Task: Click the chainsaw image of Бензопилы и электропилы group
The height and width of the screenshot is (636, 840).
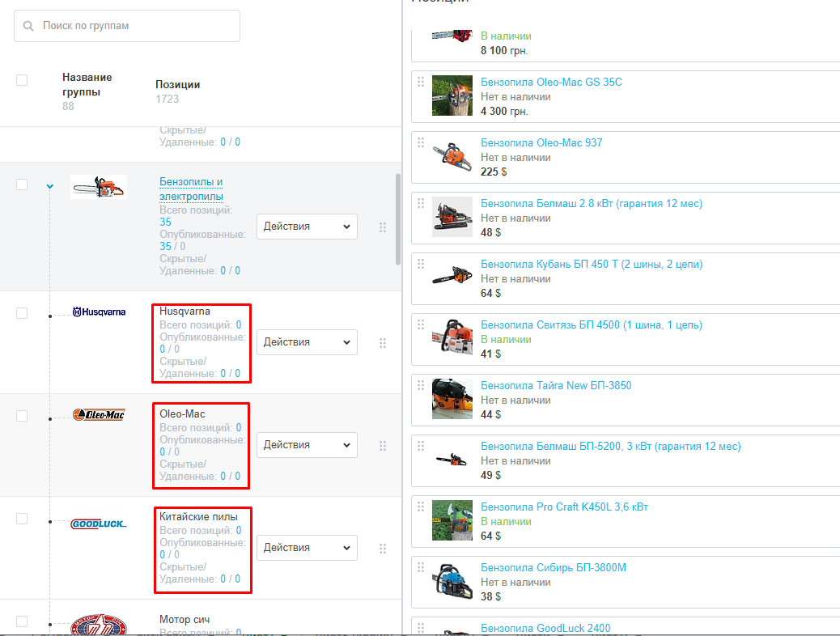Action: [x=99, y=186]
